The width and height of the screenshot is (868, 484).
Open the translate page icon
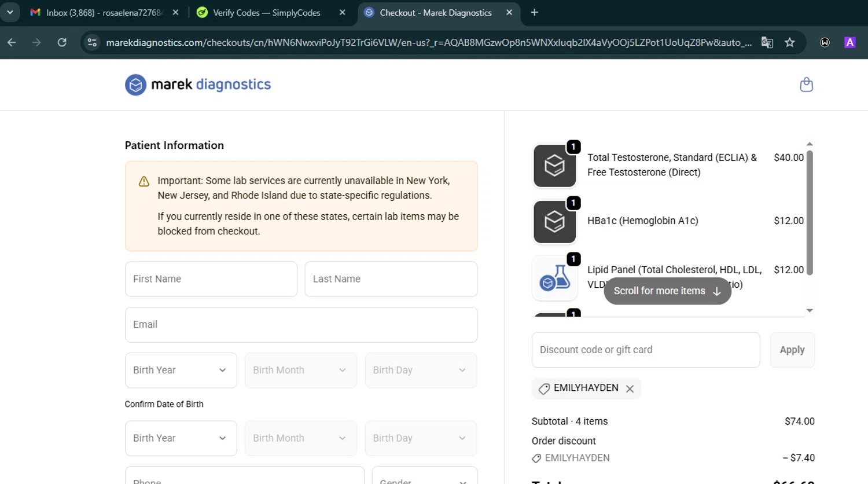(767, 42)
